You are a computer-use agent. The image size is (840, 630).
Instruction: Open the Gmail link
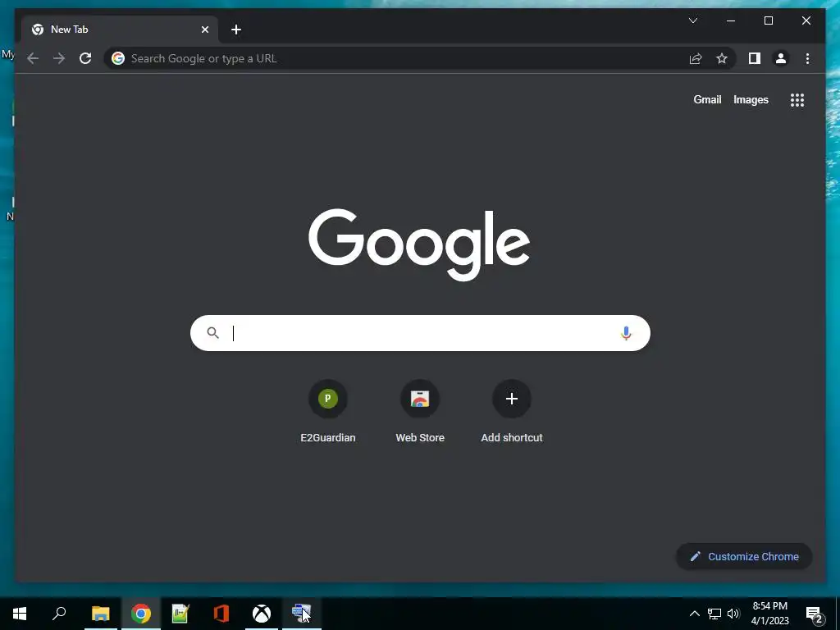707,99
